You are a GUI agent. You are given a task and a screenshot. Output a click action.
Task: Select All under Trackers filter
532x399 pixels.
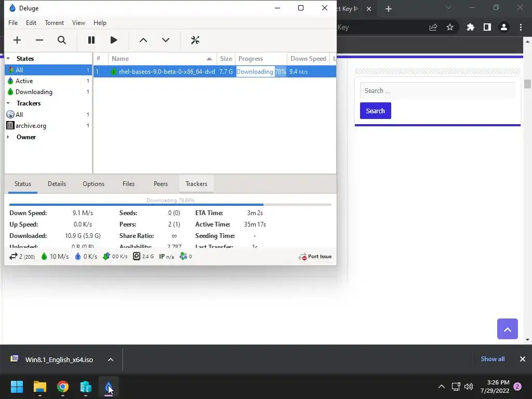tap(48, 114)
